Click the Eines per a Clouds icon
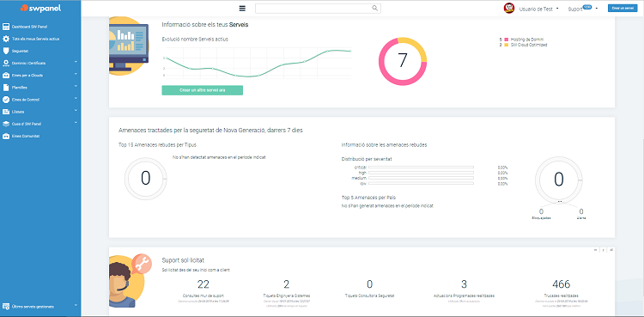 tap(6, 76)
